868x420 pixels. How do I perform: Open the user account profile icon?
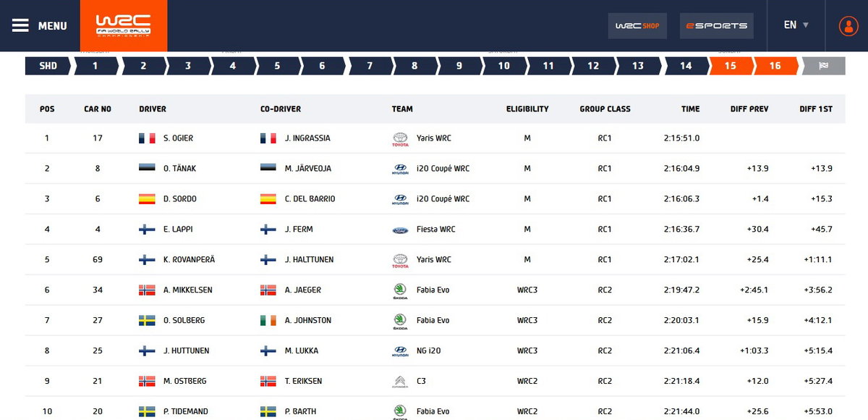tap(848, 25)
